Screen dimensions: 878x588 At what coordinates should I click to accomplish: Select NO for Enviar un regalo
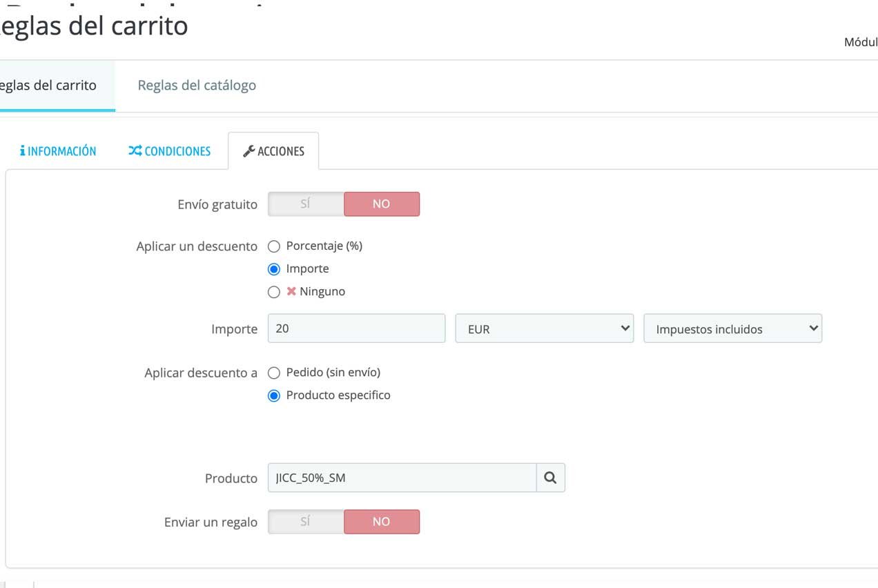(x=381, y=522)
